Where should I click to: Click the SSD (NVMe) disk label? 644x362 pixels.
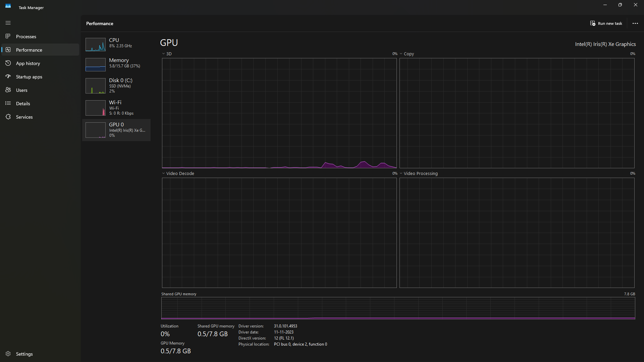click(x=120, y=86)
